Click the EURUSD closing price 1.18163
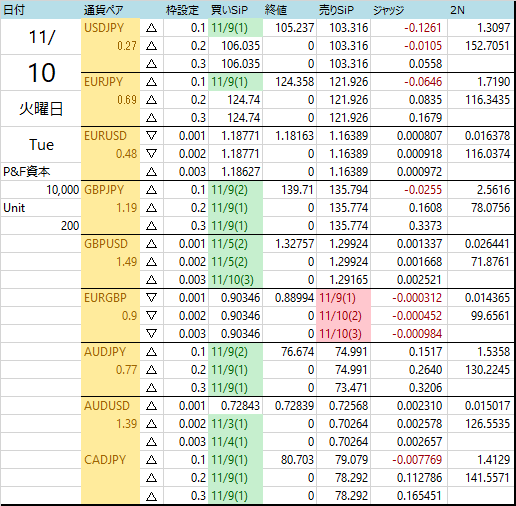This screenshot has height=506, width=516. point(290,136)
